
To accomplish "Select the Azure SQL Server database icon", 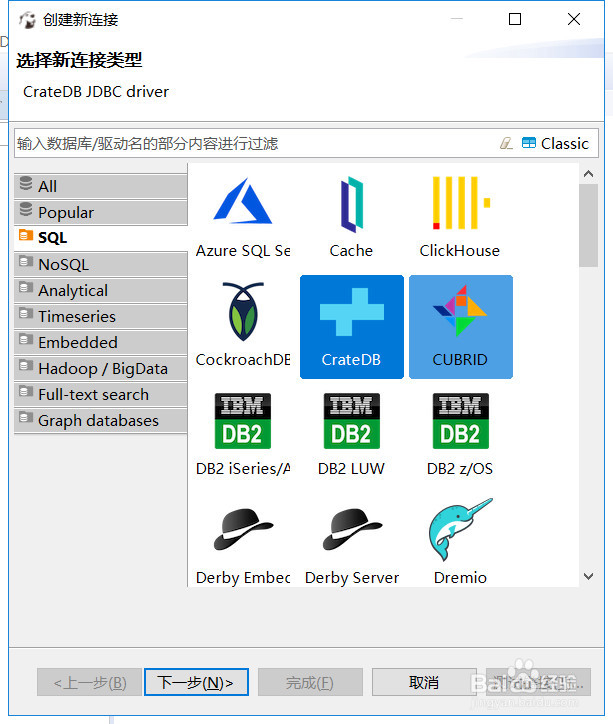I will coord(243,217).
